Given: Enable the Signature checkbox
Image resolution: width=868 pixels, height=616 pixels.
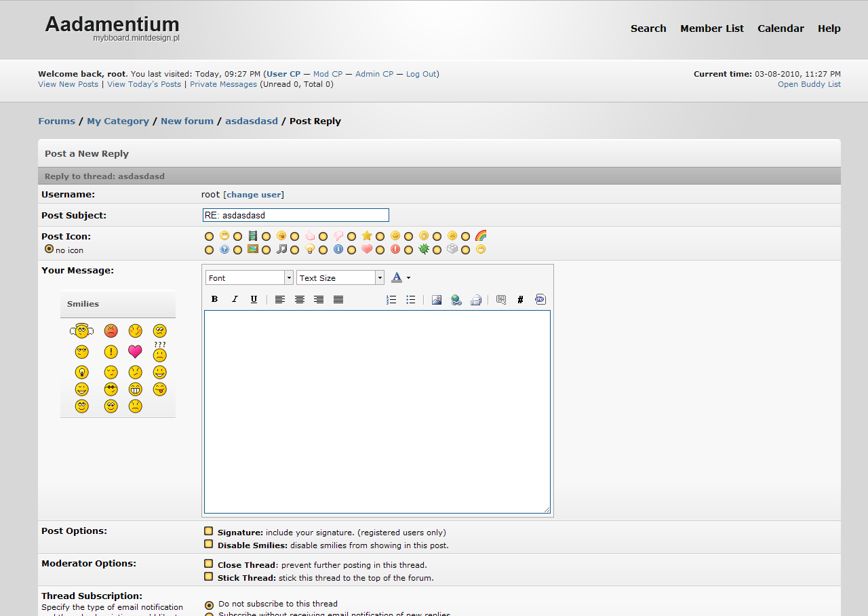Looking at the screenshot, I should 209,532.
